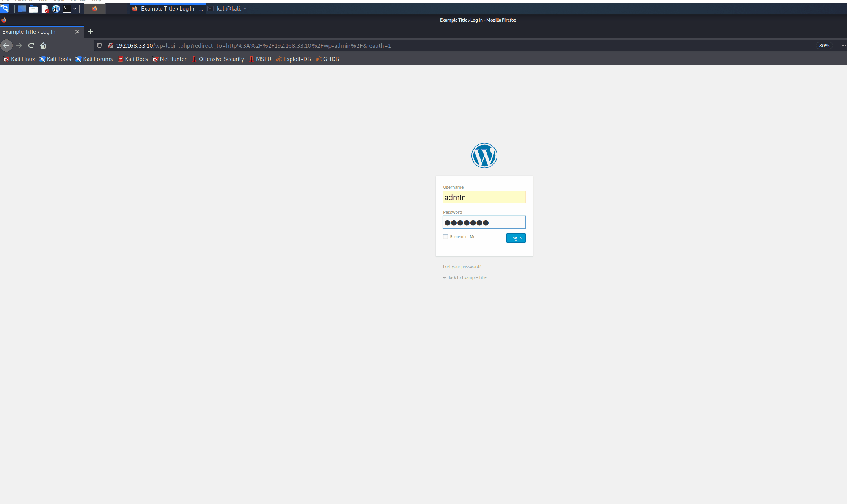847x504 pixels.
Task: Open a new browser tab with plus
Action: [90, 32]
